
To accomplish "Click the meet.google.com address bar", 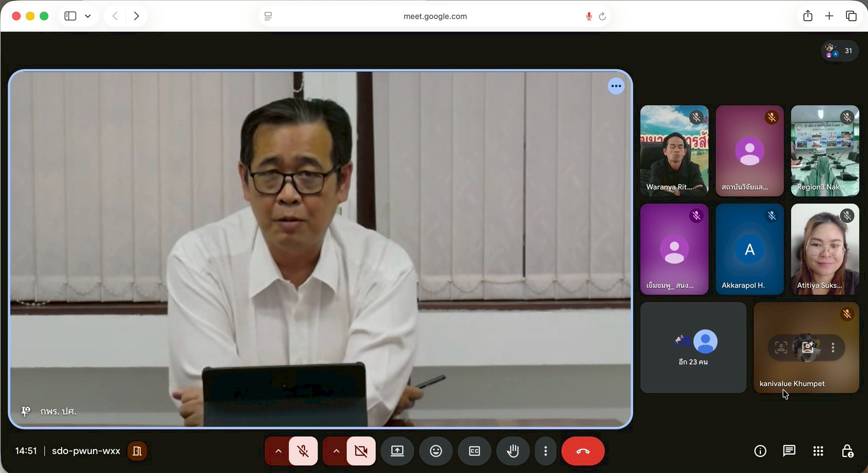I will [x=435, y=16].
